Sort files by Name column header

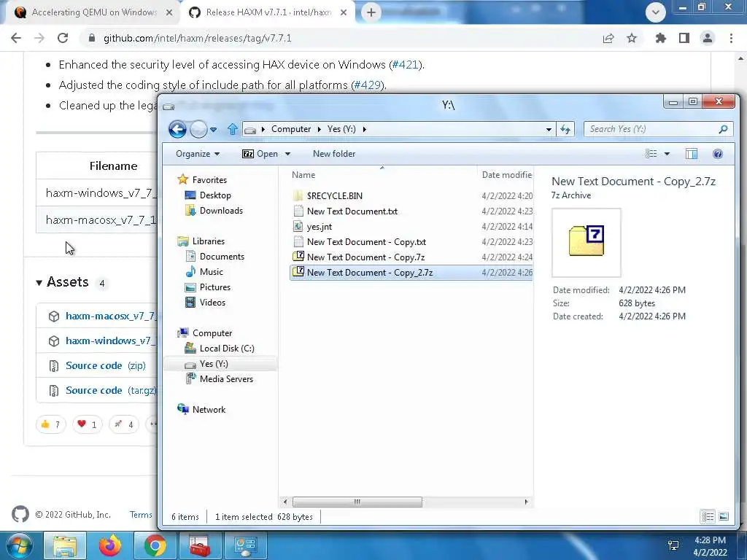coord(303,175)
